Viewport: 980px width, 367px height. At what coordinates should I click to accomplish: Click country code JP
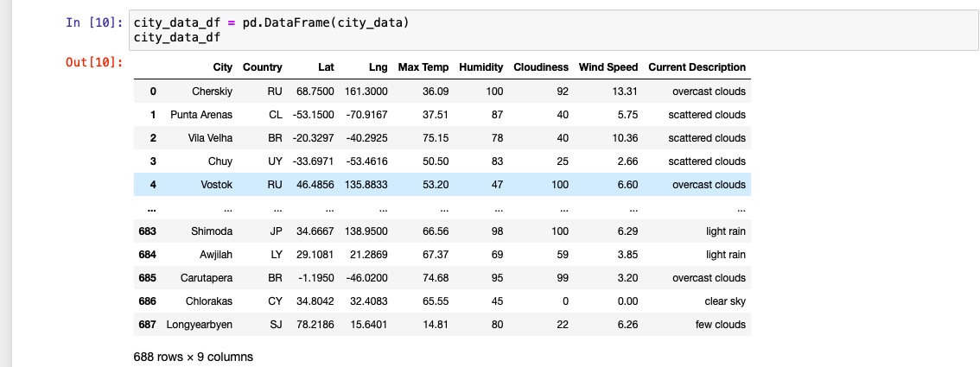(277, 231)
